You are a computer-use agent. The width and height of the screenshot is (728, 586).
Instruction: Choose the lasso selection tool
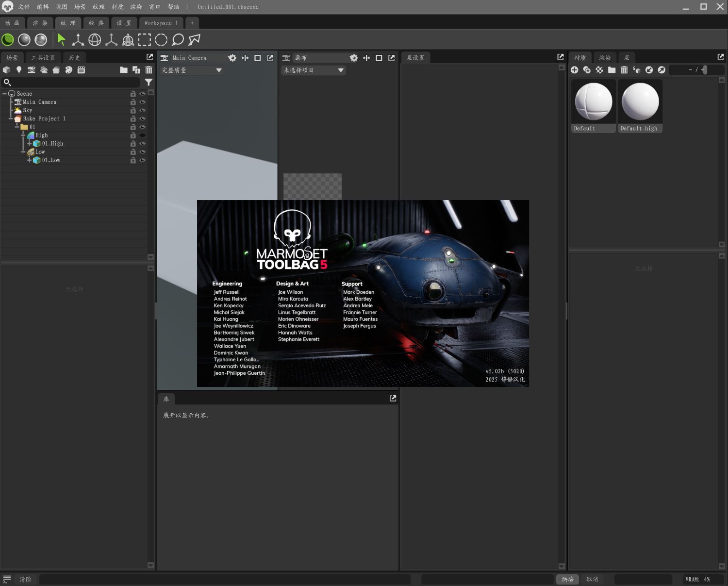[x=178, y=40]
